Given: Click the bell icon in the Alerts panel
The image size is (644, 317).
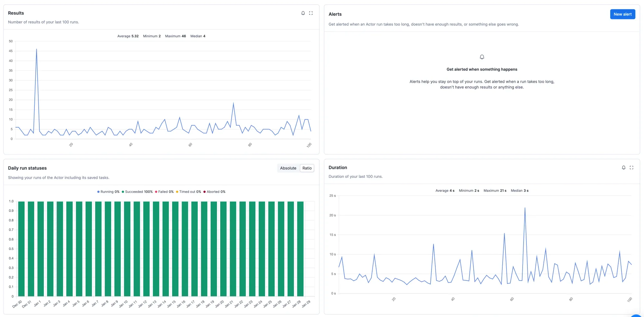Looking at the screenshot, I should click(x=482, y=57).
